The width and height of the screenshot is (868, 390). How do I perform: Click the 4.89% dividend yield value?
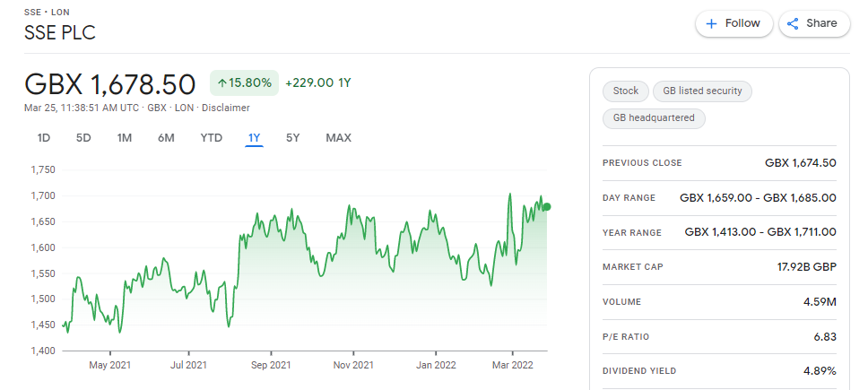820,371
